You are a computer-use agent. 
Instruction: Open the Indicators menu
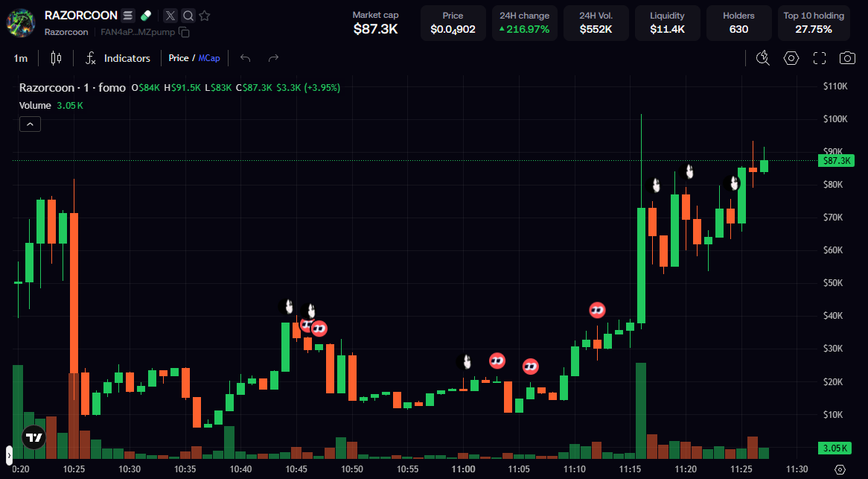pos(118,58)
